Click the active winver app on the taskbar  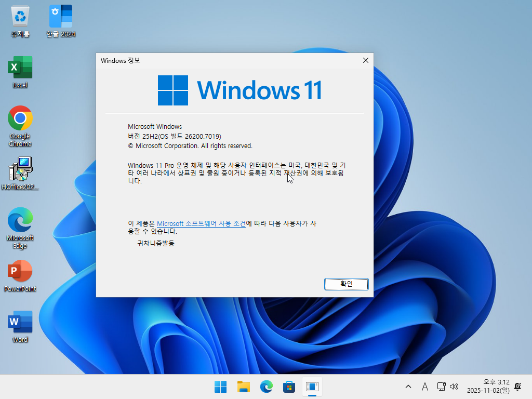pyautogui.click(x=312, y=387)
